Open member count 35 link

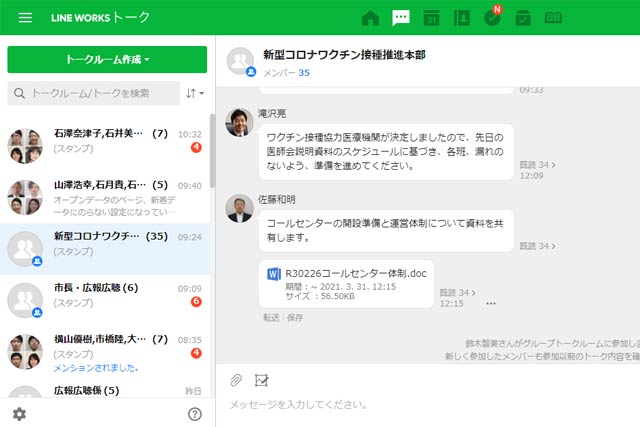pos(304,73)
